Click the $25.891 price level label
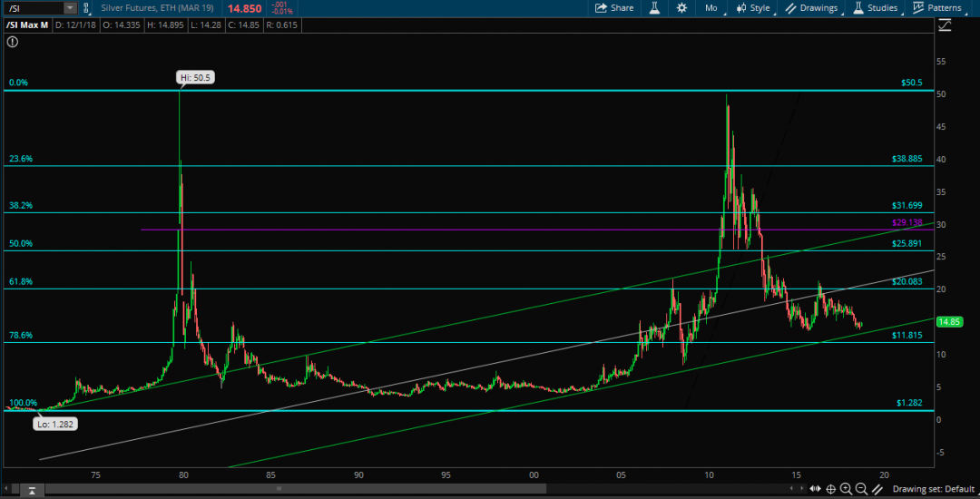This screenshot has height=499, width=980. click(x=906, y=243)
